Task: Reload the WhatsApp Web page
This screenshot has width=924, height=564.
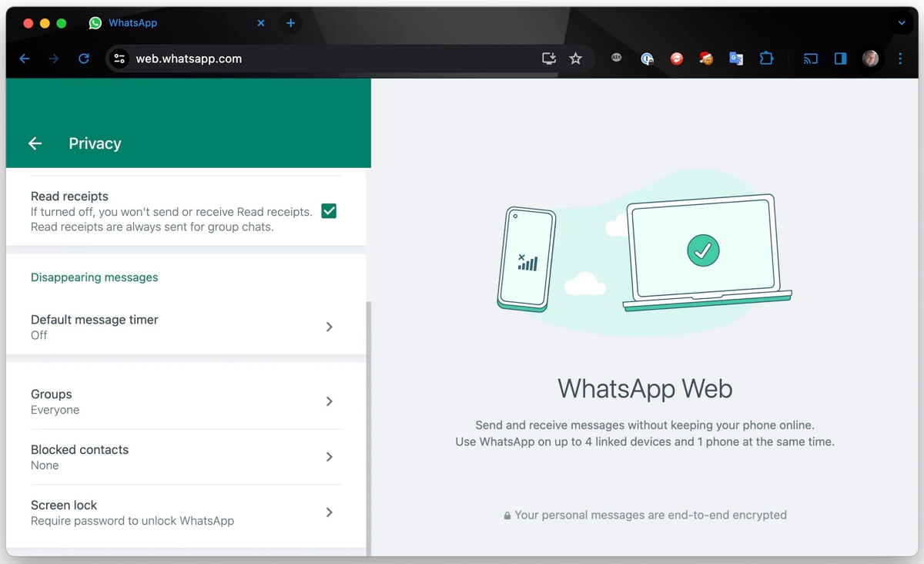Action: coord(84,59)
